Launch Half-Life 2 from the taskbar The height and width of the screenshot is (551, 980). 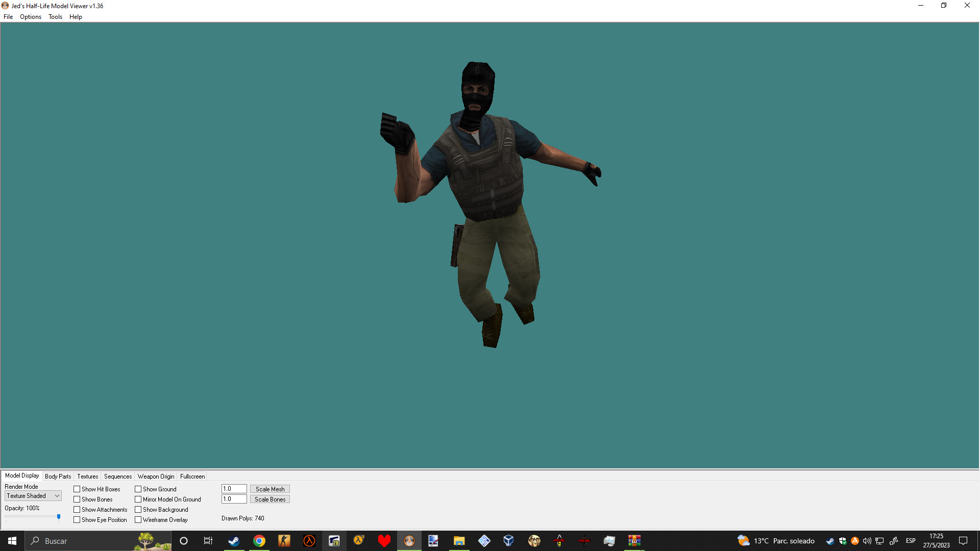359,541
